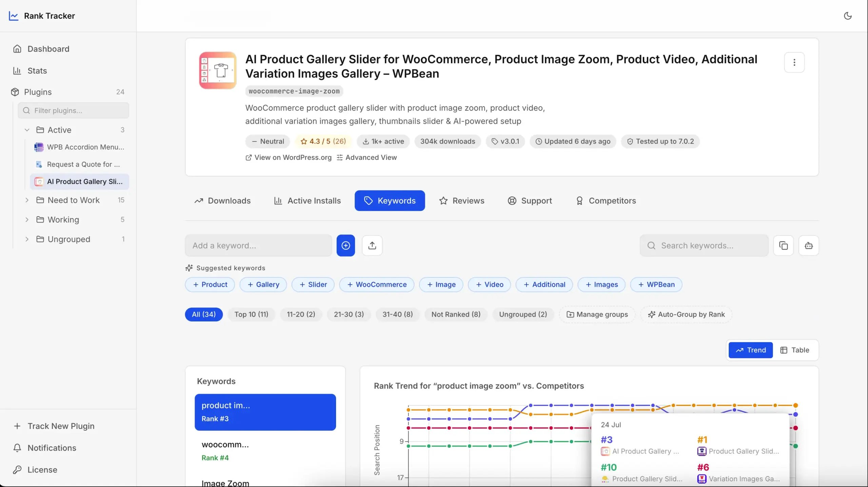
Task: Open View on WordPress.org link
Action: click(289, 157)
